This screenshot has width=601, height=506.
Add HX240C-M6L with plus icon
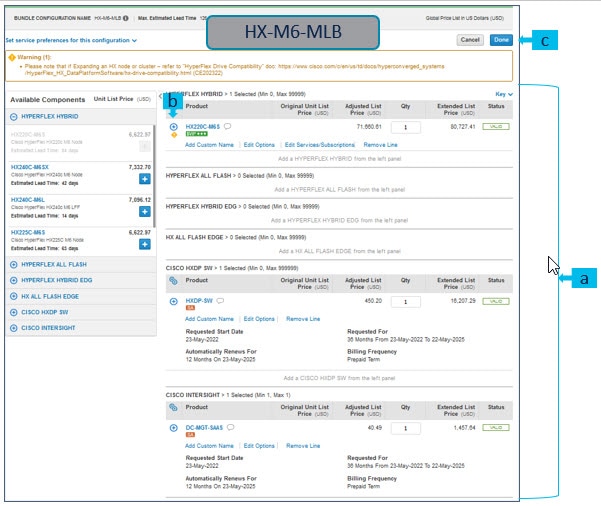(145, 211)
